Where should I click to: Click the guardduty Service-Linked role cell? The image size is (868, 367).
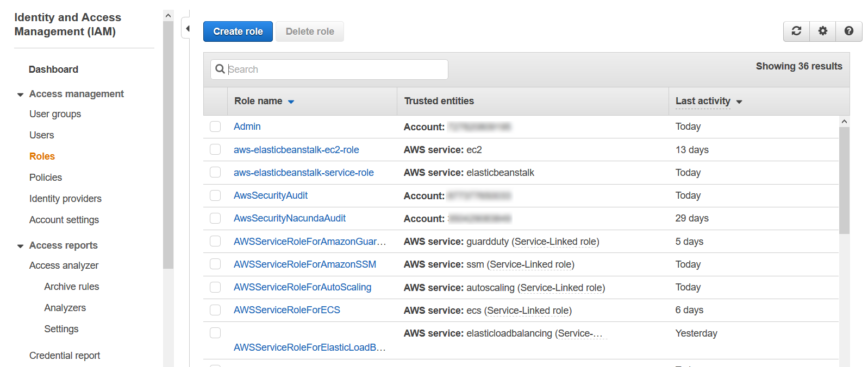502,242
